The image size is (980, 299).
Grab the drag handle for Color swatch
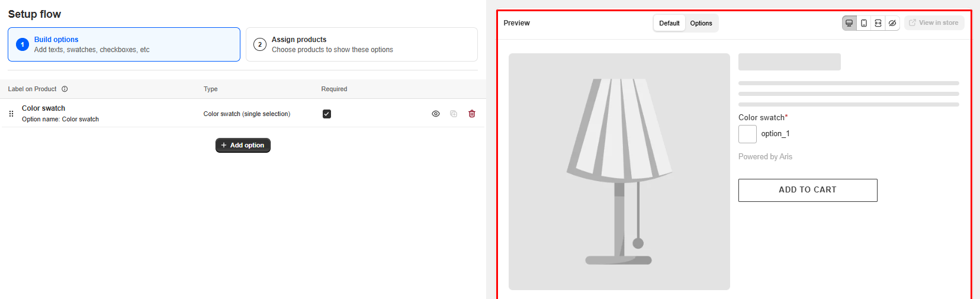click(11, 114)
